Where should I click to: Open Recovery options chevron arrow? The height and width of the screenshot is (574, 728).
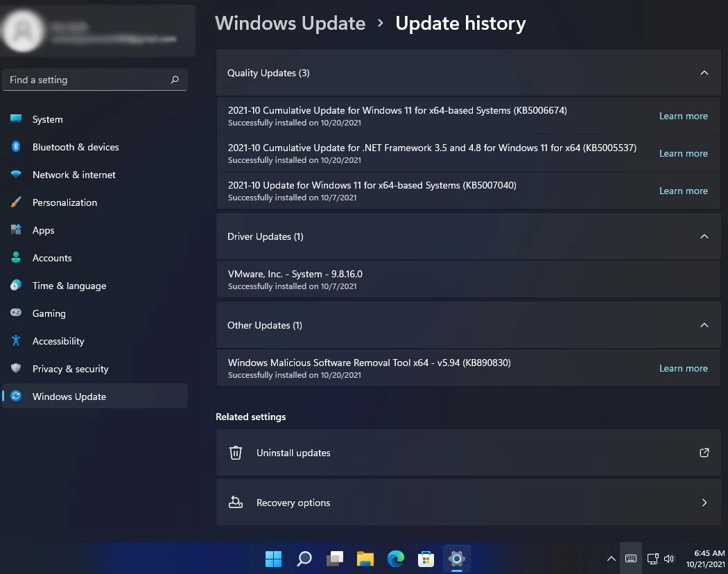pos(704,503)
